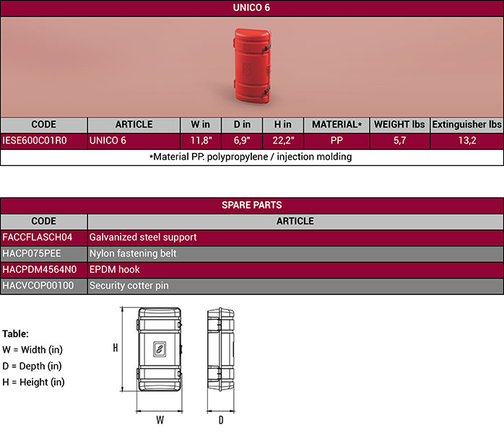Click the Galvanized steel support row
The height and width of the screenshot is (440, 504).
tap(143, 237)
